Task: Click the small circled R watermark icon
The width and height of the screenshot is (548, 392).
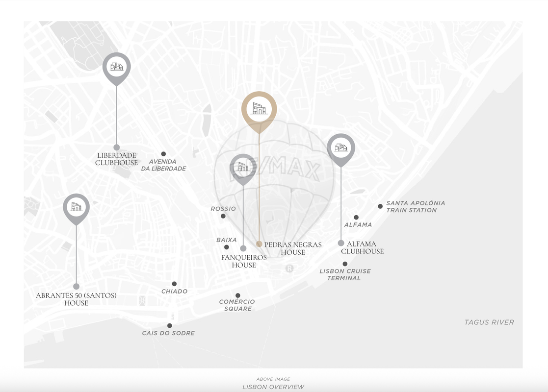Action: point(289,269)
